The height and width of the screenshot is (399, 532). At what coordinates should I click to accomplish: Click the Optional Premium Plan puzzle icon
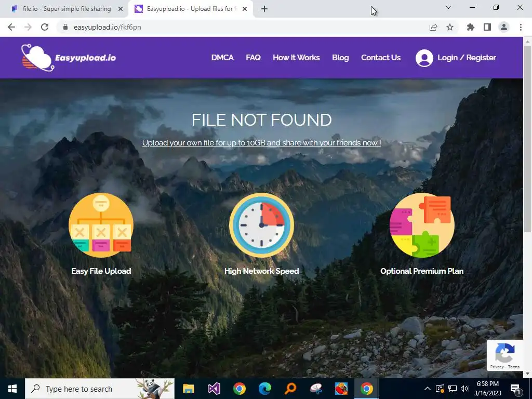click(x=422, y=225)
